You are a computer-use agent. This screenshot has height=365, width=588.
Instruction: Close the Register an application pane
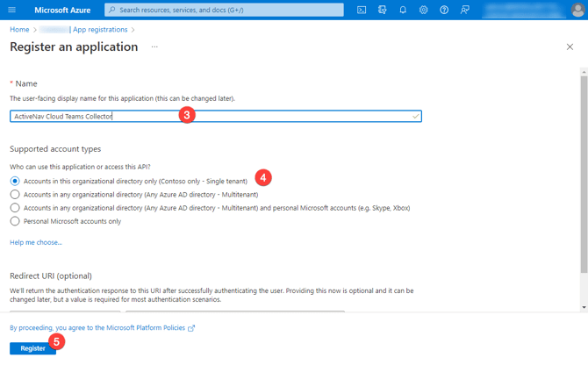coord(570,47)
